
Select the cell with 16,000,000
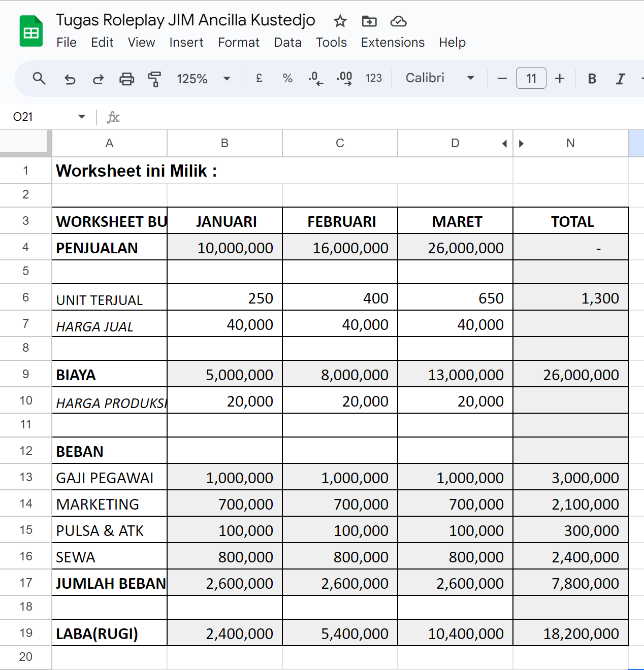pyautogui.click(x=340, y=247)
